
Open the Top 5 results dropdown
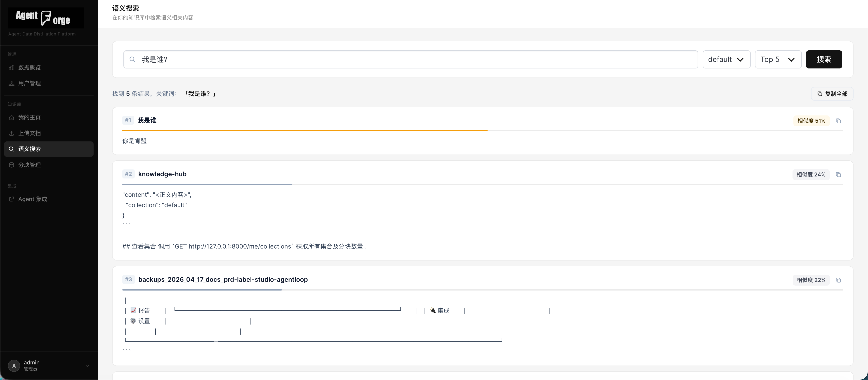pos(778,59)
